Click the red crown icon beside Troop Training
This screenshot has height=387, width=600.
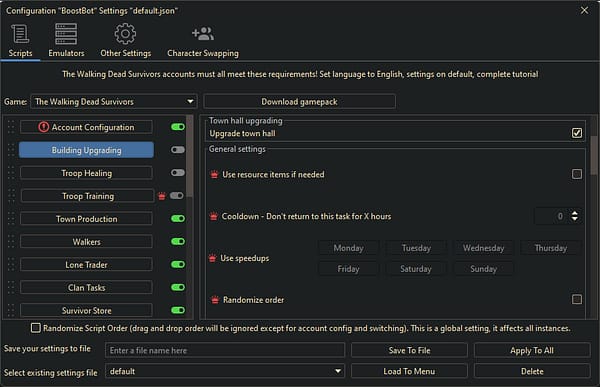click(162, 196)
